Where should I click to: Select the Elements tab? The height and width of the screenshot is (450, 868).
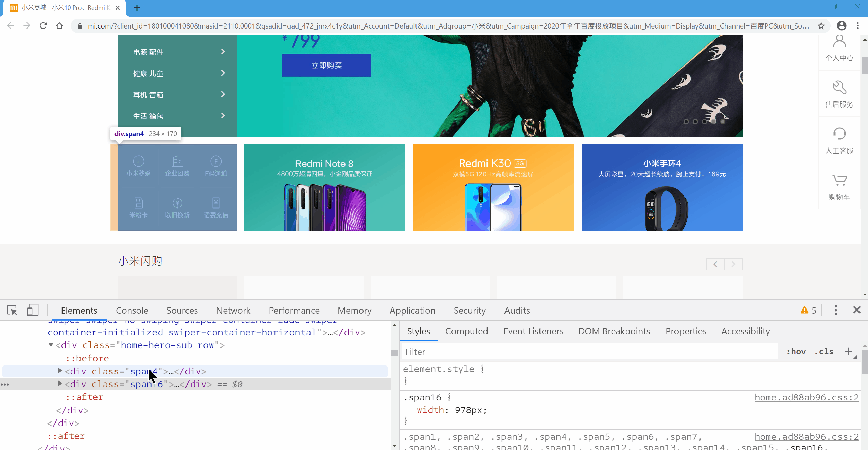79,310
